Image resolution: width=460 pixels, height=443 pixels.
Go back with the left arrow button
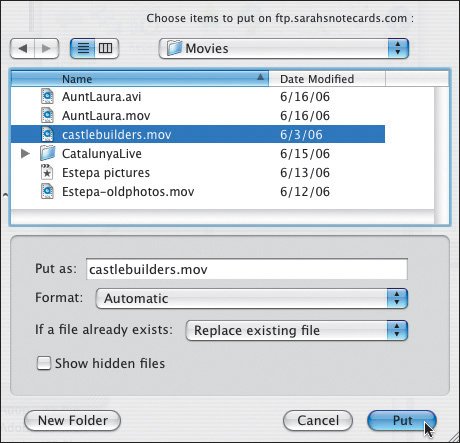point(23,49)
